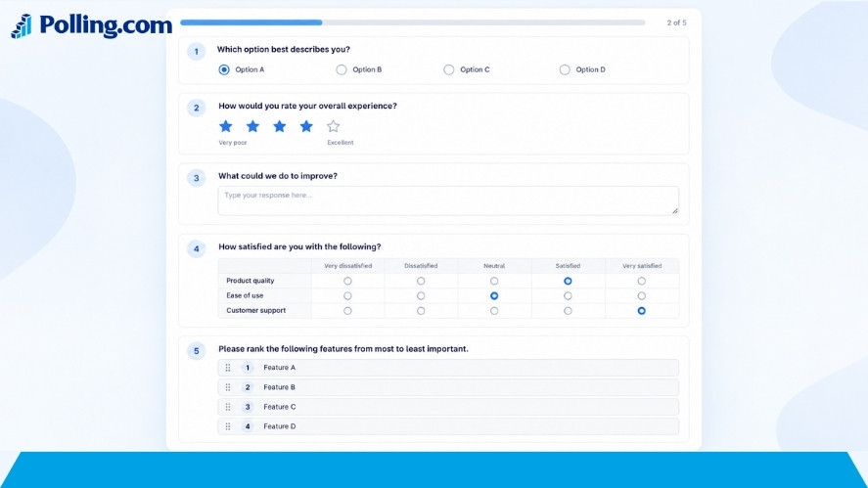Screen dimensions: 868x488
Task: Click the 'Product quality' row label
Action: pyautogui.click(x=251, y=281)
